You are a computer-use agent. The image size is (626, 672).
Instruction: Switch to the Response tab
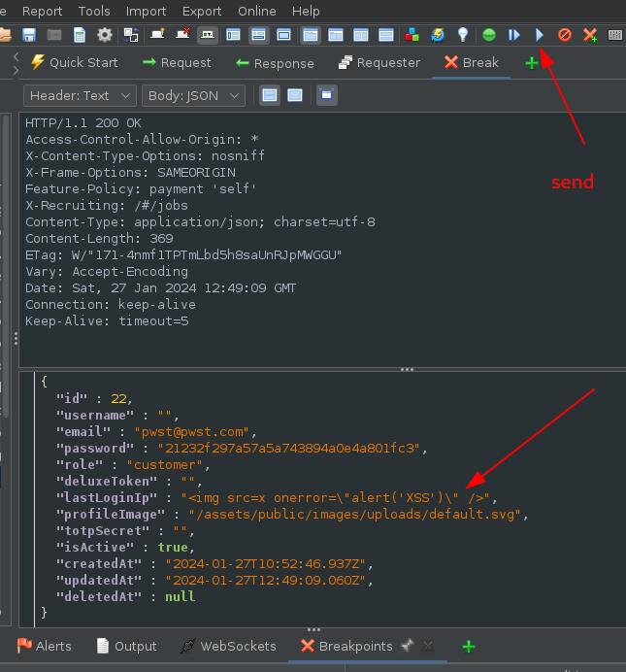click(x=275, y=63)
